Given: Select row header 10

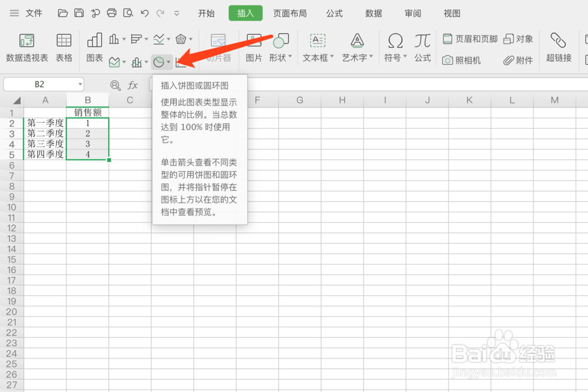Looking at the screenshot, I should coord(12,207).
